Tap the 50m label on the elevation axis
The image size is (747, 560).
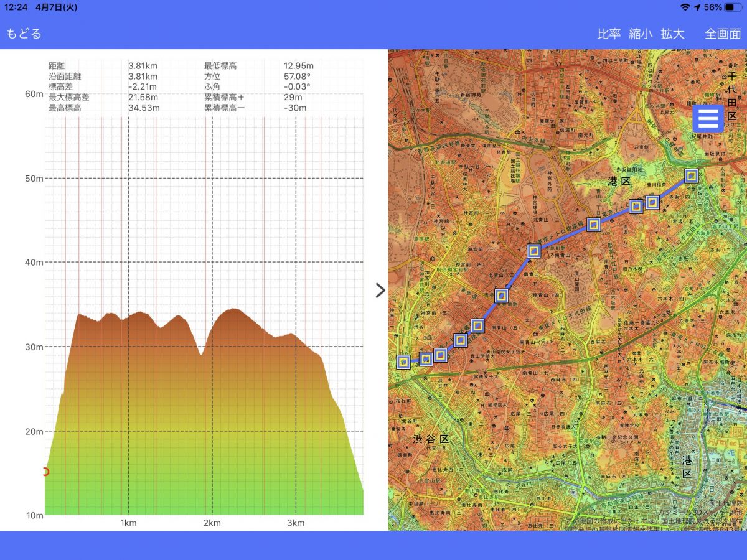[34, 179]
